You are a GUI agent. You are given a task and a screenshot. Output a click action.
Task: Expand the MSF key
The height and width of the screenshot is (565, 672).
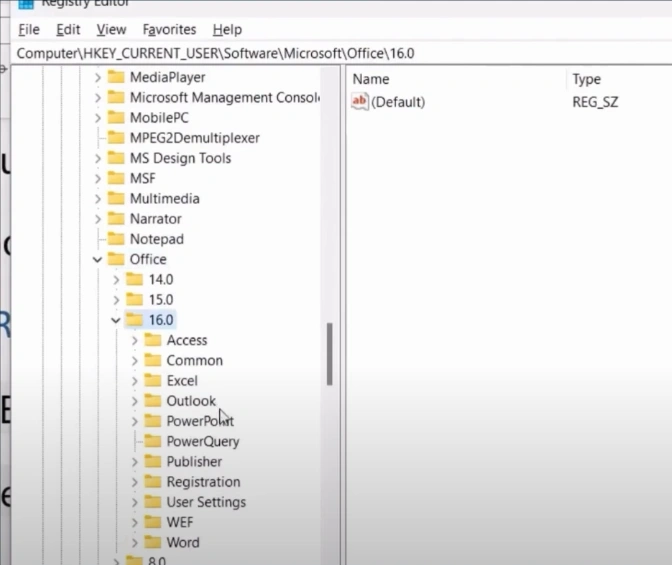click(98, 179)
